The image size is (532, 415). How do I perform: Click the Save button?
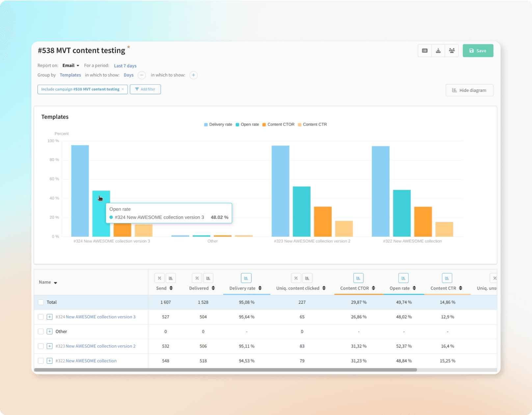(x=478, y=51)
